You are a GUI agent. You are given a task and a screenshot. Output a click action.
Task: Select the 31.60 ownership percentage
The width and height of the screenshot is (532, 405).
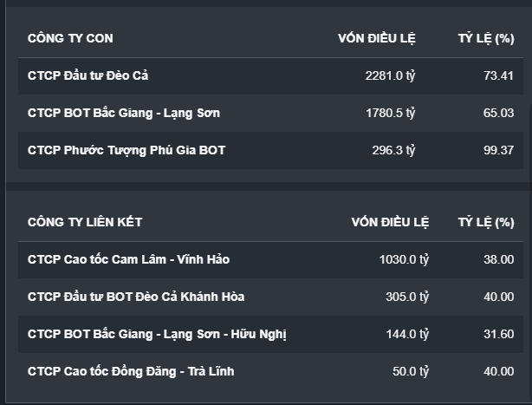pos(498,334)
